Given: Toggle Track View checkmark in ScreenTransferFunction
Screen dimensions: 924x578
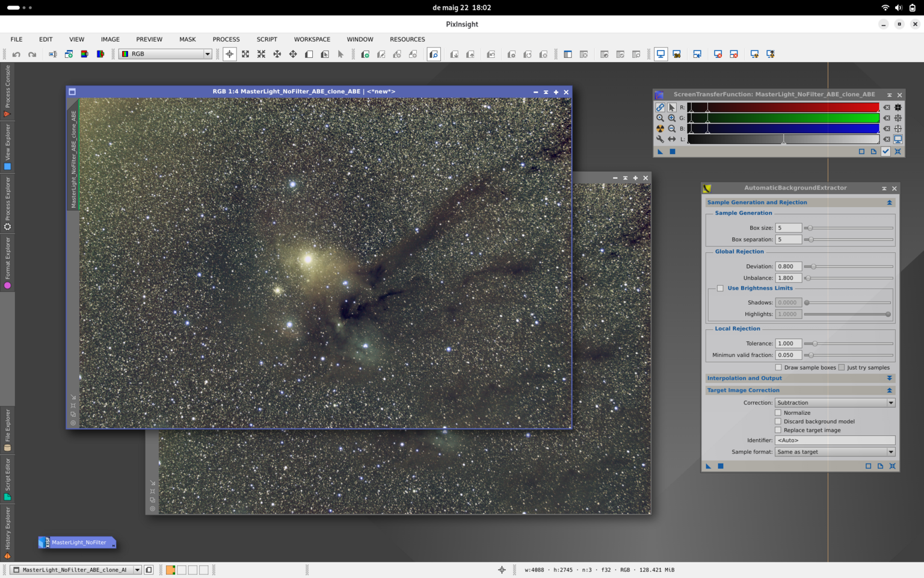Looking at the screenshot, I should (x=885, y=152).
